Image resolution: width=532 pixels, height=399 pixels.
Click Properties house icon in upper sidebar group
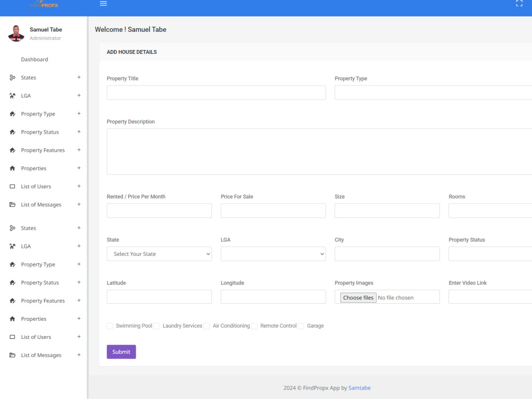13,168
